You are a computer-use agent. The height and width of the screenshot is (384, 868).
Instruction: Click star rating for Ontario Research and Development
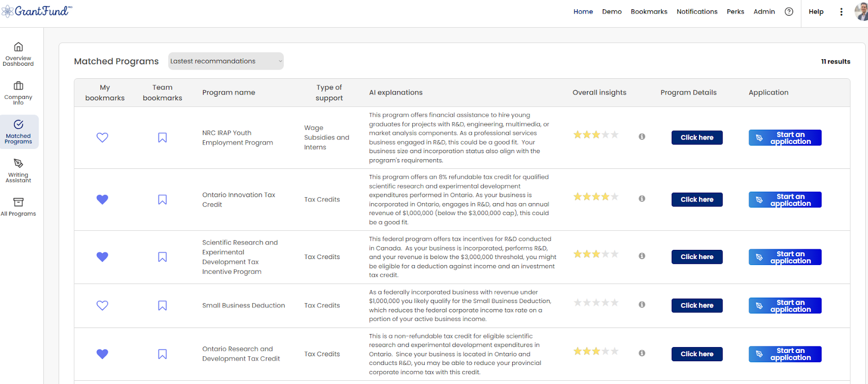[x=596, y=351]
